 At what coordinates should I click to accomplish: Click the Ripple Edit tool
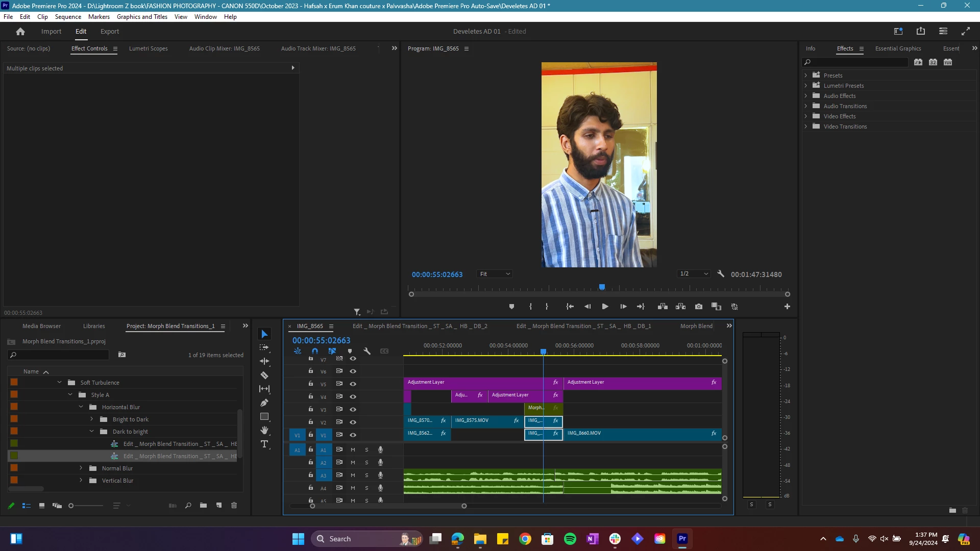(x=264, y=361)
